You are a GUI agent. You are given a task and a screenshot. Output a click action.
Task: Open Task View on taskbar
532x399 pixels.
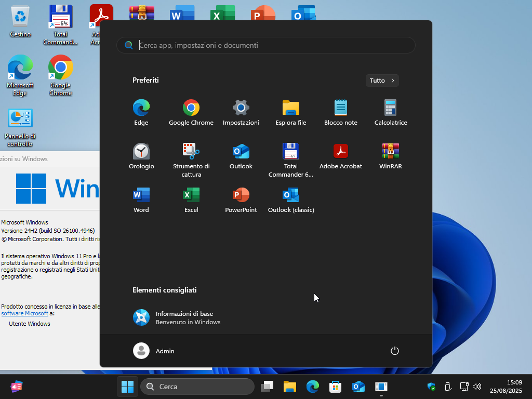[x=267, y=387]
